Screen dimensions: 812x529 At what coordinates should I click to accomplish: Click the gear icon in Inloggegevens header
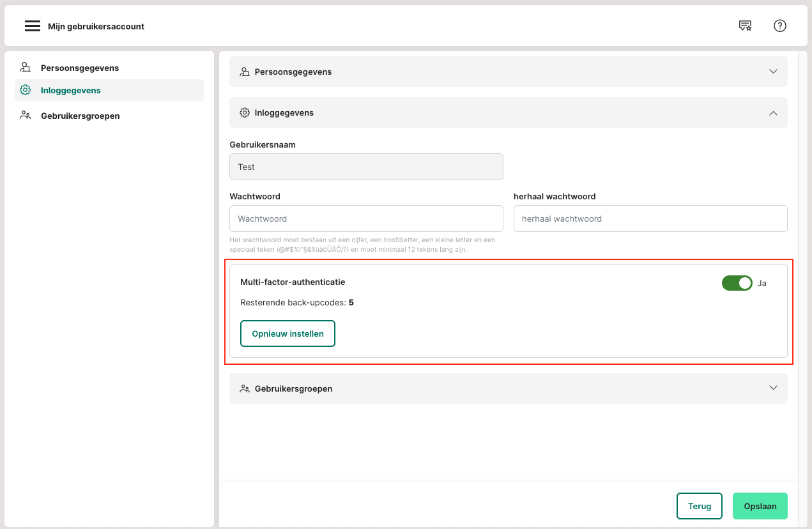[245, 112]
